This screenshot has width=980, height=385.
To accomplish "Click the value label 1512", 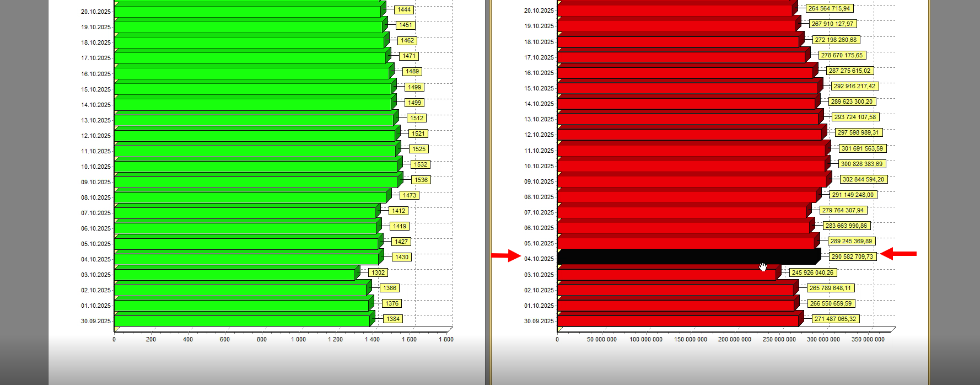I will pyautogui.click(x=417, y=118).
